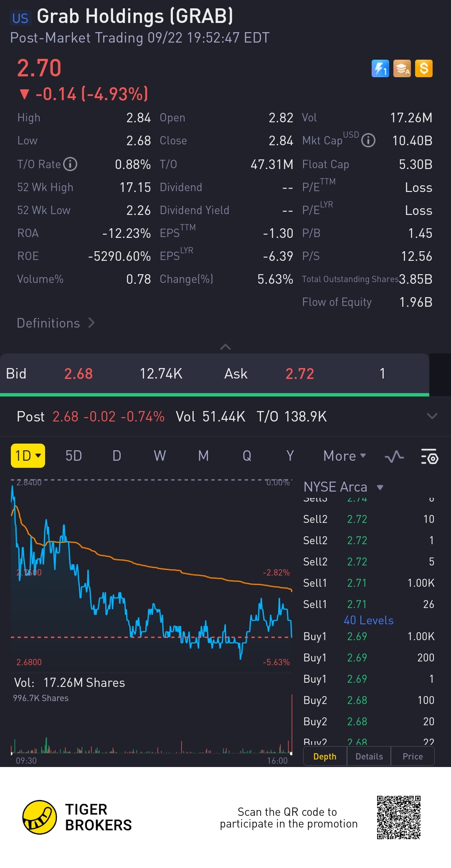The image size is (451, 868).
Task: Tap the promotion QR code
Action: coord(398,817)
